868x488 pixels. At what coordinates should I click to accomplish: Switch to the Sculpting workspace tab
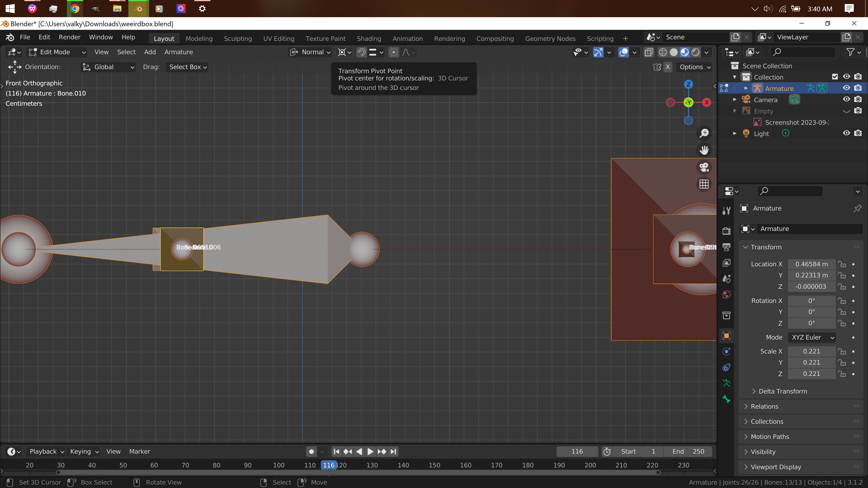click(x=238, y=39)
